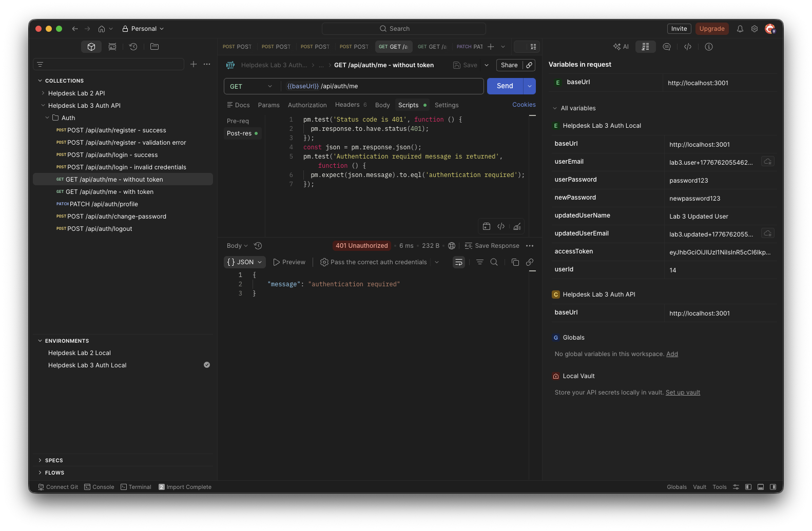Open the code snippet panel in the right sidebar
812x531 pixels.
688,47
